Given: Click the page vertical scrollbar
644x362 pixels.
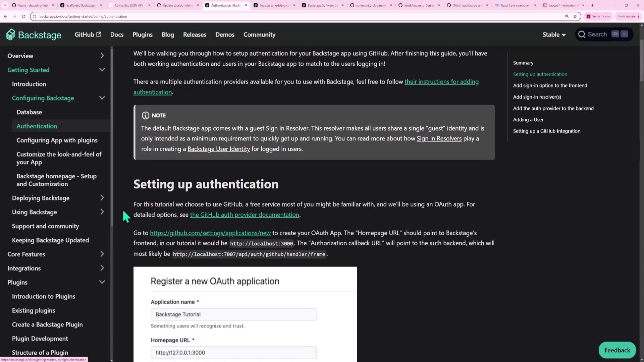Looking at the screenshot, I should (x=641, y=60).
